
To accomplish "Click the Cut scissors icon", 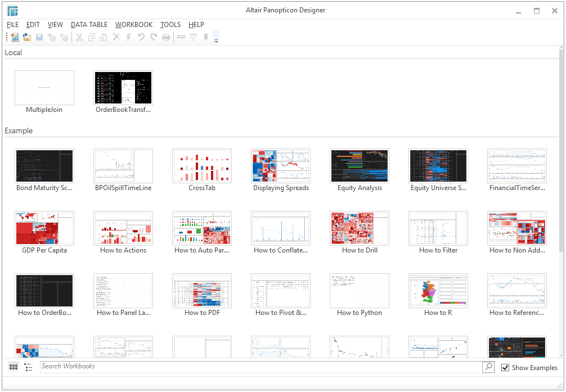I will [79, 37].
